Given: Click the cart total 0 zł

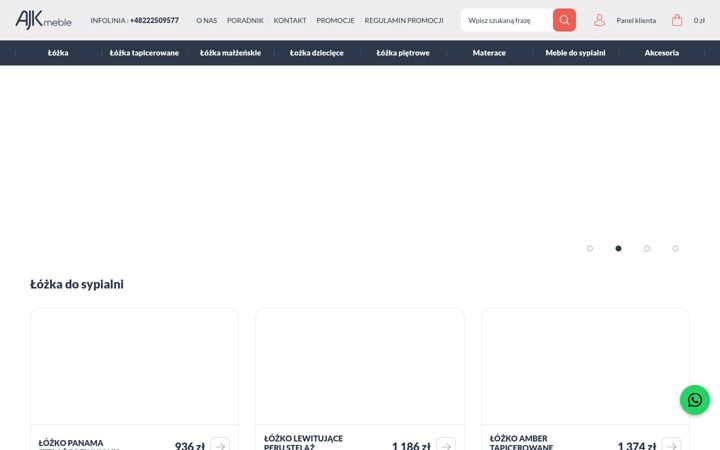Looking at the screenshot, I should tap(699, 20).
